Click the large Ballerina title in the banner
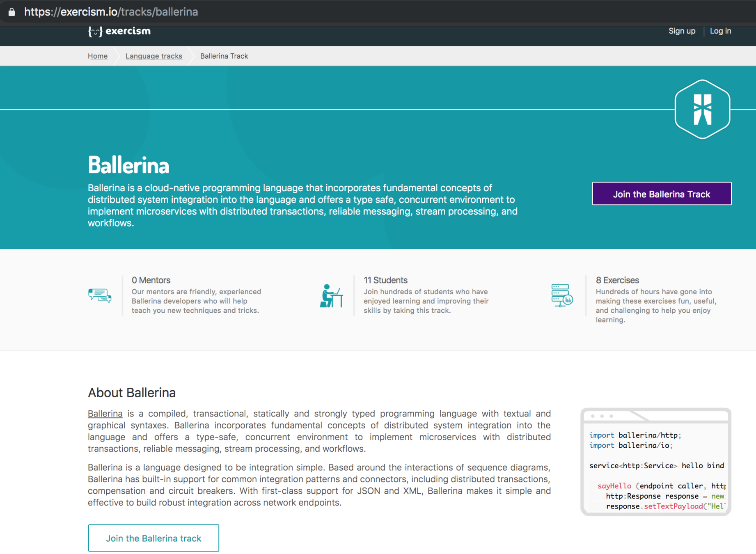Screen dimensions: 756x554 pyautogui.click(x=128, y=165)
